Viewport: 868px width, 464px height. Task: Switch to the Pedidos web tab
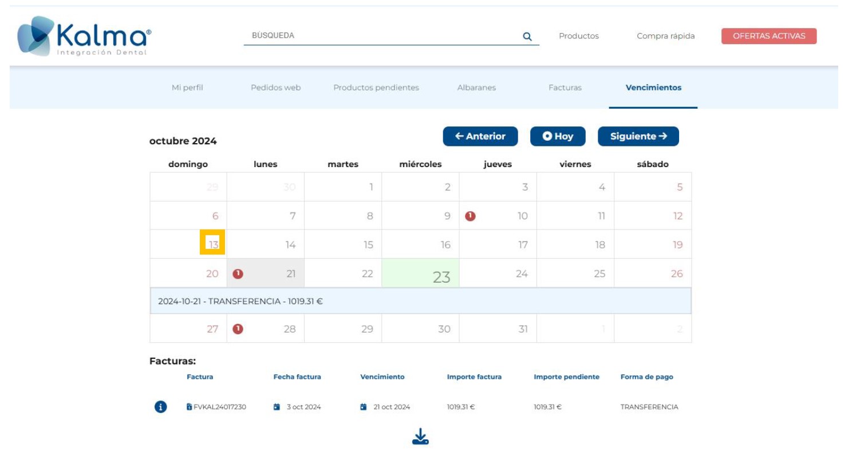[275, 88]
